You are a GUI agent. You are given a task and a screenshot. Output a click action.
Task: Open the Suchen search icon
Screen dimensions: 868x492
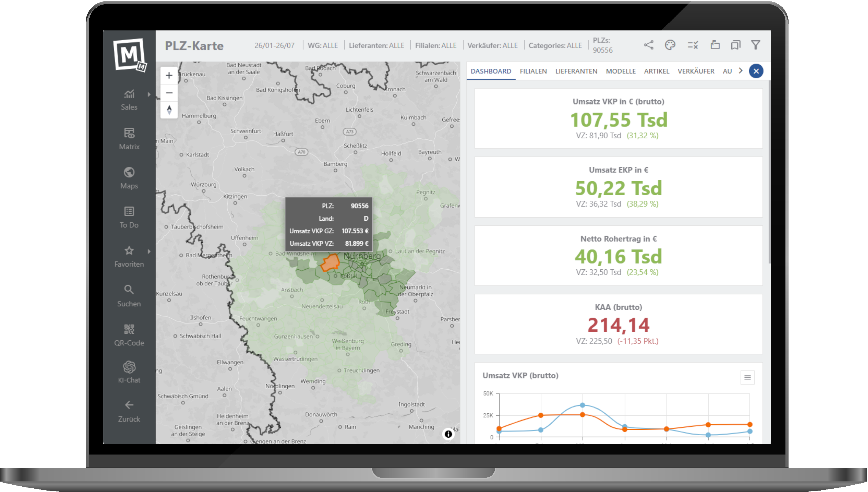click(129, 290)
